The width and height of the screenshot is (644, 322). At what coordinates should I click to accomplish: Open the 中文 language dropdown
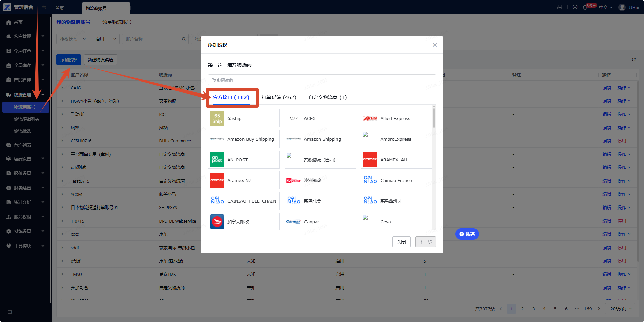(606, 7)
